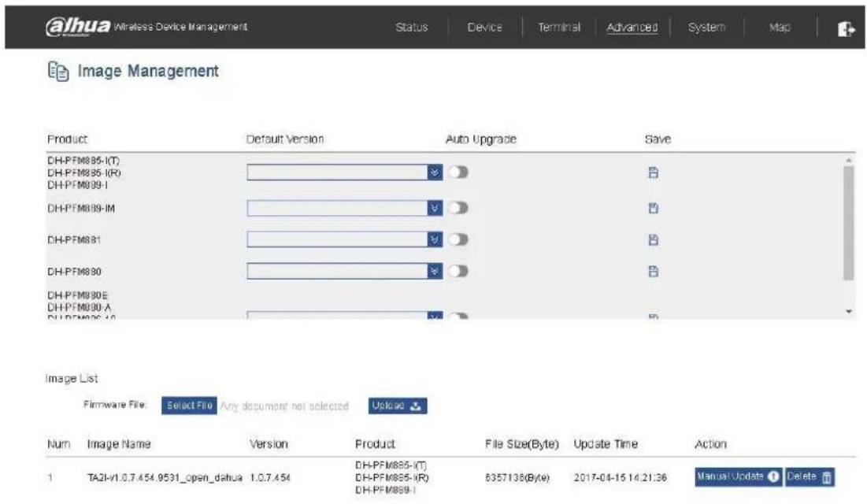Open the Terminal menu

(x=559, y=27)
